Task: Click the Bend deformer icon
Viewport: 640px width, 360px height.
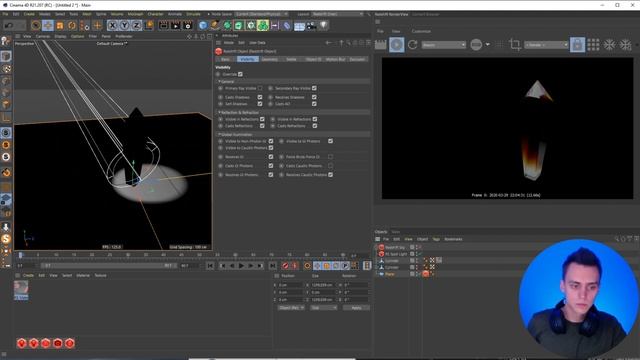Action: coord(287,26)
